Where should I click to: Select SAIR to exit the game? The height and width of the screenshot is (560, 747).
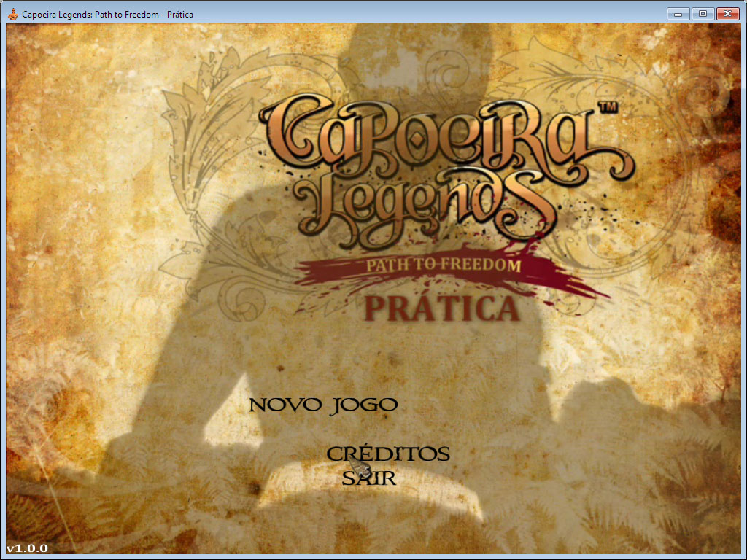(x=368, y=478)
